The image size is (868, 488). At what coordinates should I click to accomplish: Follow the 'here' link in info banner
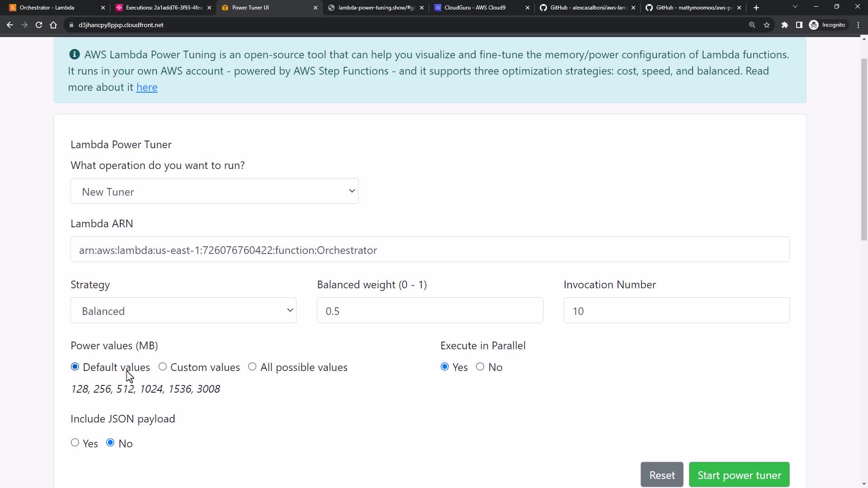(x=147, y=87)
